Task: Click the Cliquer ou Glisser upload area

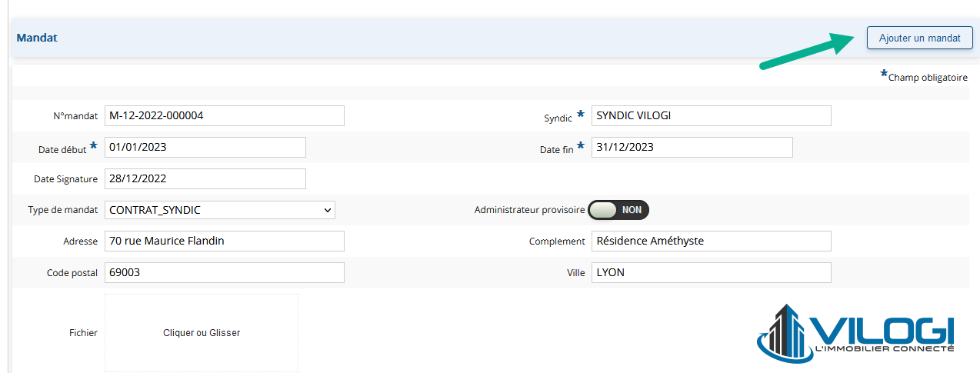Action: (x=202, y=333)
